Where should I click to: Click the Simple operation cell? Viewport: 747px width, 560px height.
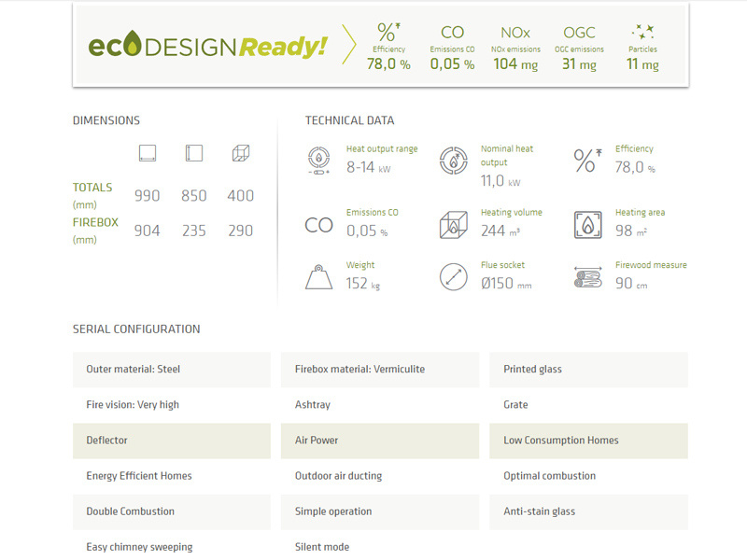coord(380,511)
